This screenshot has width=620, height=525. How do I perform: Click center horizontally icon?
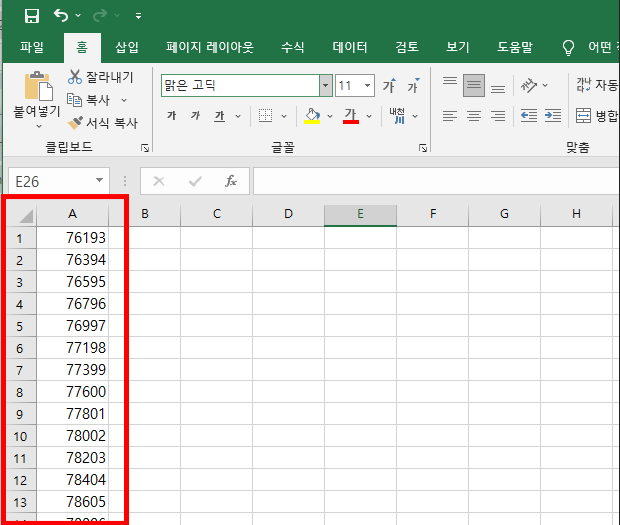click(474, 116)
